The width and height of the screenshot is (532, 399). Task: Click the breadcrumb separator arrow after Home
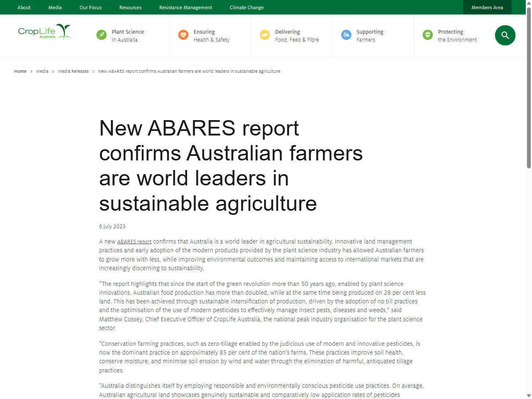(x=31, y=71)
